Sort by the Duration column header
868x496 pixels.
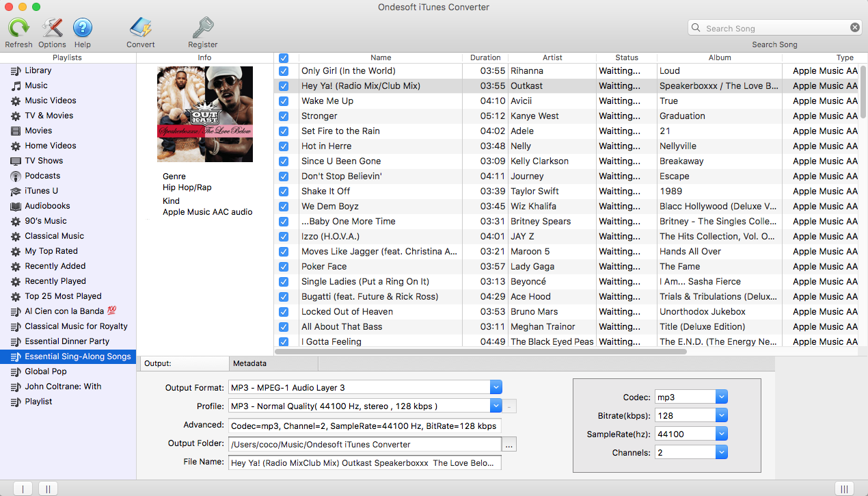coord(485,58)
